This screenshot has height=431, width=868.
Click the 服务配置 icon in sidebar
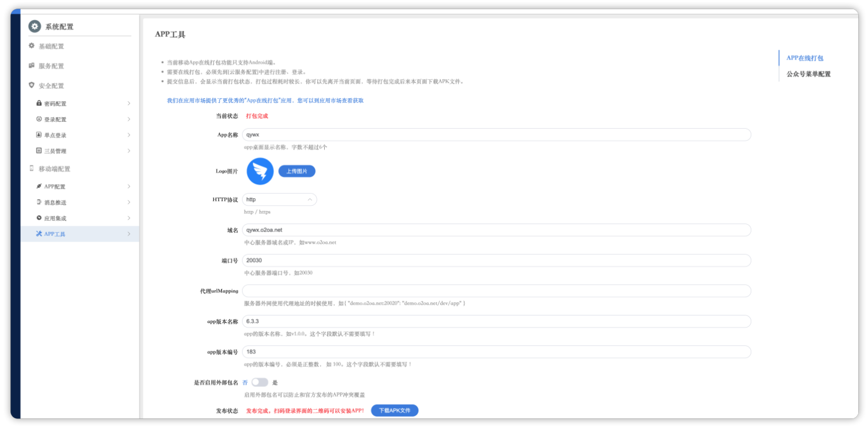(x=32, y=66)
